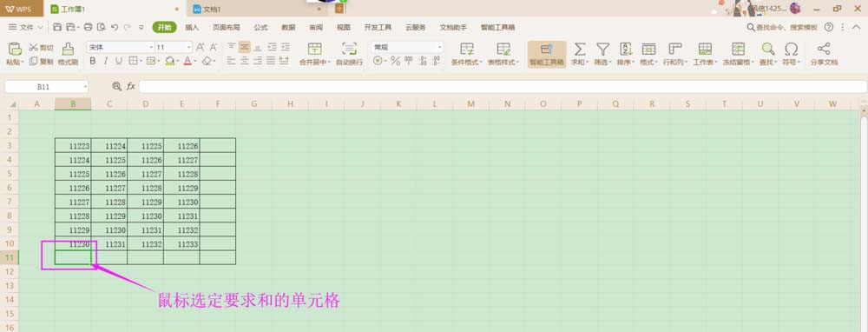Click the command search box 查找命令
Screen dimensions: 868x332
[x=782, y=27]
